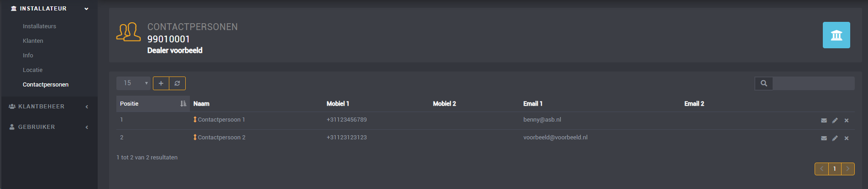Open the rows-per-page dropdown showing 15
The image size is (868, 189).
133,83
